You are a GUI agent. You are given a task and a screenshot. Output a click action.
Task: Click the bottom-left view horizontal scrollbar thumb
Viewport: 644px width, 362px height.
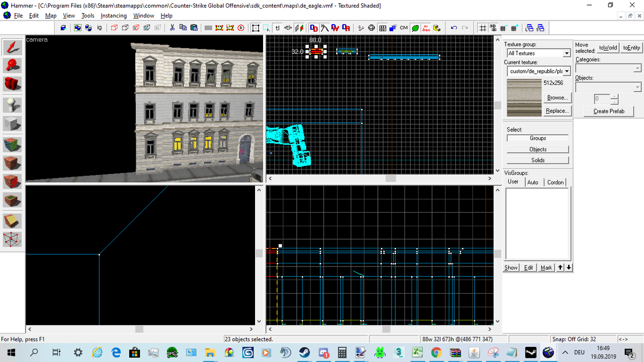pos(139,329)
